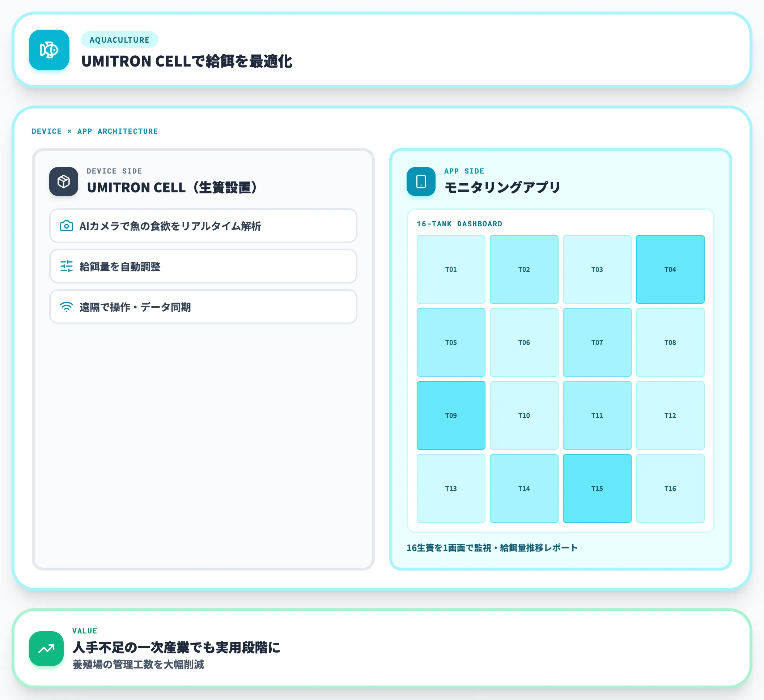Image resolution: width=764 pixels, height=700 pixels.
Task: Select the AQUACULTURE tag pill
Action: [x=120, y=40]
